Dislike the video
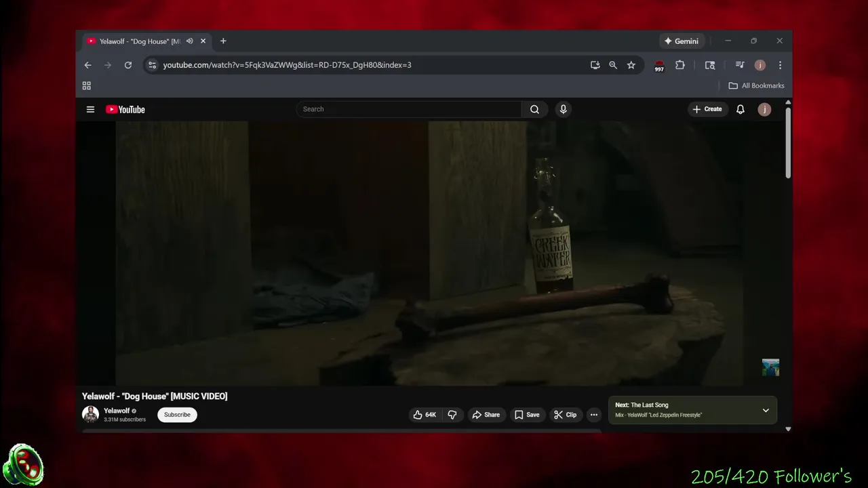Image resolution: width=868 pixels, height=488 pixels. click(452, 415)
